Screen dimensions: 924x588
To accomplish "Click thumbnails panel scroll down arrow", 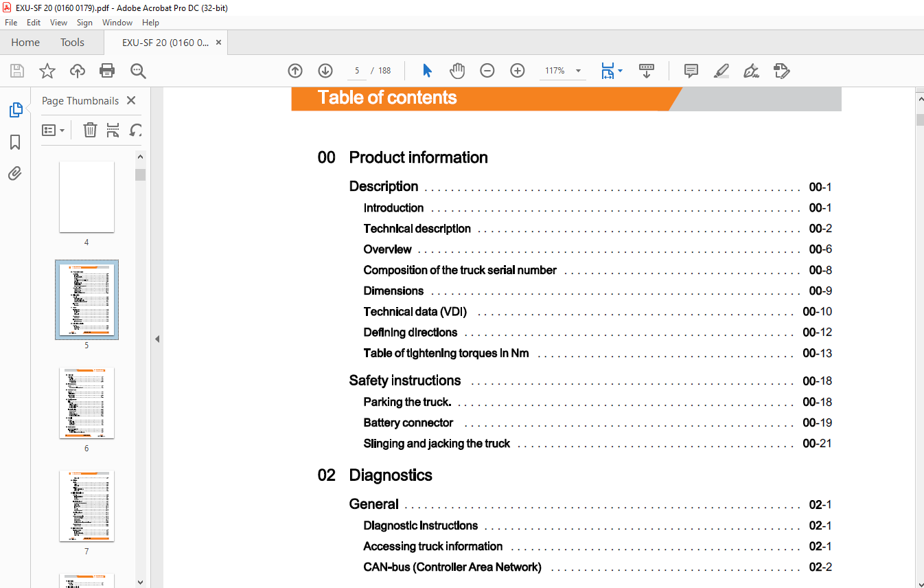I will click(x=141, y=582).
